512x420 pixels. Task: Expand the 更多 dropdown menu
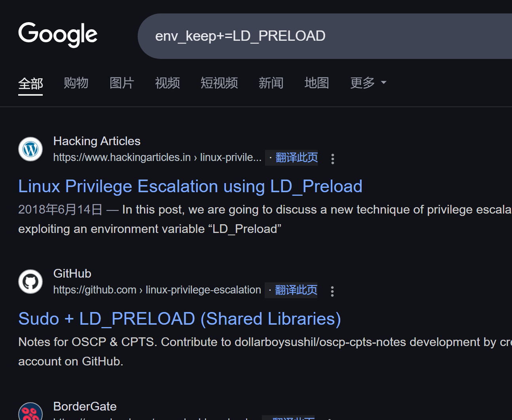[368, 83]
